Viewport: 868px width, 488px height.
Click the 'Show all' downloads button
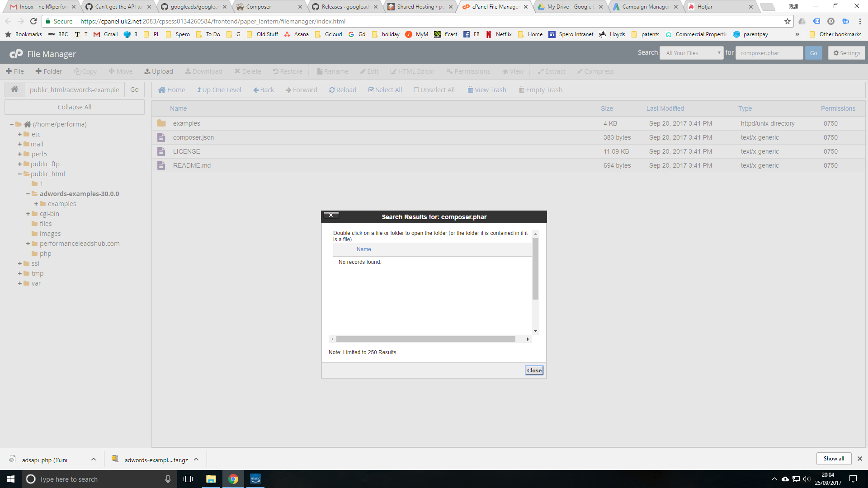point(834,458)
